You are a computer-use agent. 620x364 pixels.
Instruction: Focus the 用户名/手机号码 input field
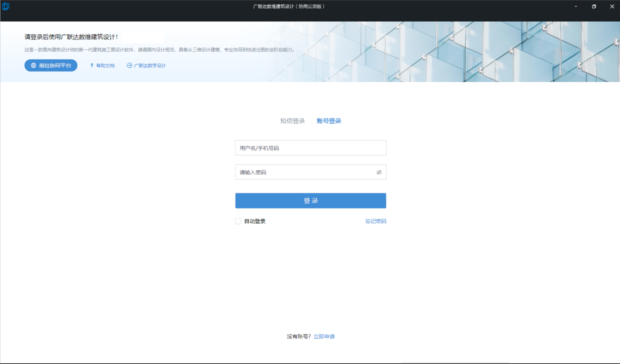pos(310,148)
